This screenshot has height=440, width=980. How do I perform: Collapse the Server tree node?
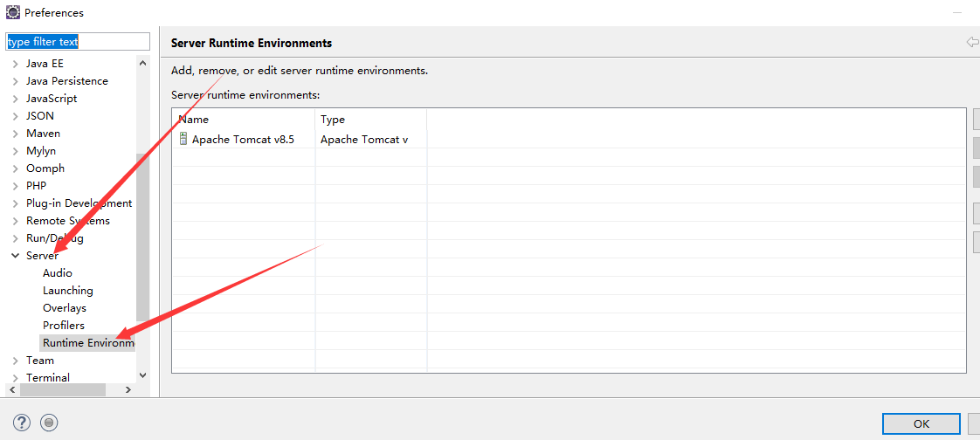coord(16,256)
